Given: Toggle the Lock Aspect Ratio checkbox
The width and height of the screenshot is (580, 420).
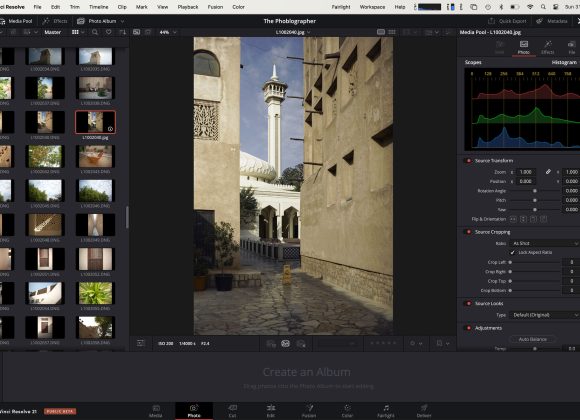Looking at the screenshot, I should pyautogui.click(x=512, y=252).
